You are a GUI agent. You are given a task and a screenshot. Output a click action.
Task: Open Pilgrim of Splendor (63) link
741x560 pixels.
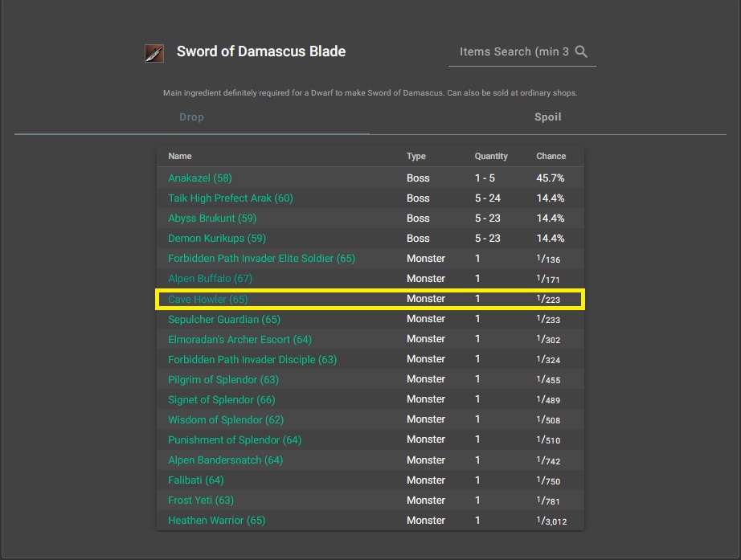[x=223, y=379]
